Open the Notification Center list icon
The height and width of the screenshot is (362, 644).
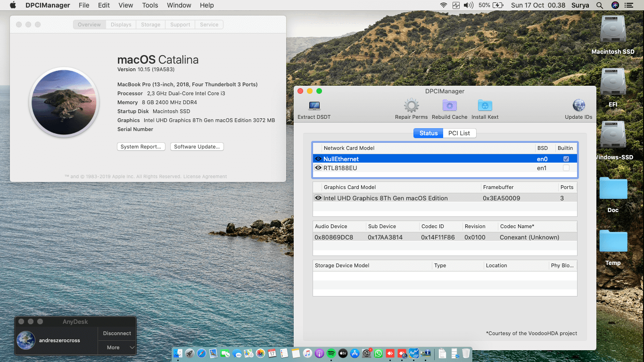tap(628, 5)
